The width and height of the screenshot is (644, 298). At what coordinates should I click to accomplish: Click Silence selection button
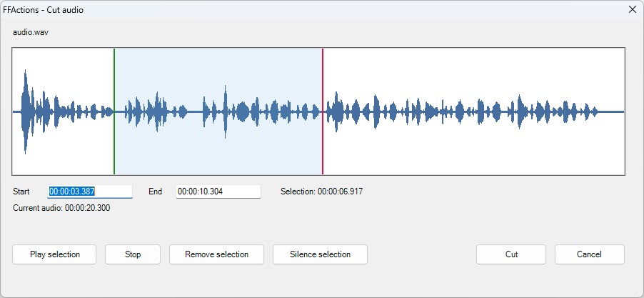coord(320,254)
